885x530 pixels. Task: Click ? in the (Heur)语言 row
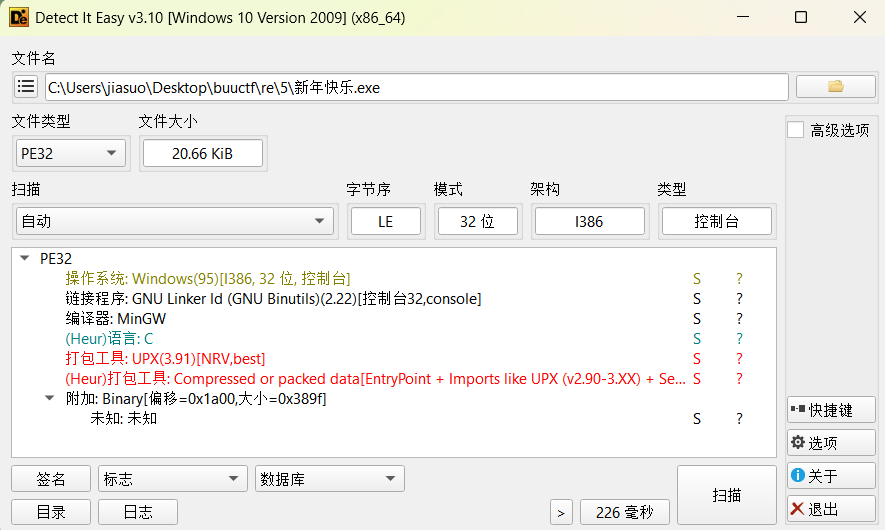coord(739,339)
